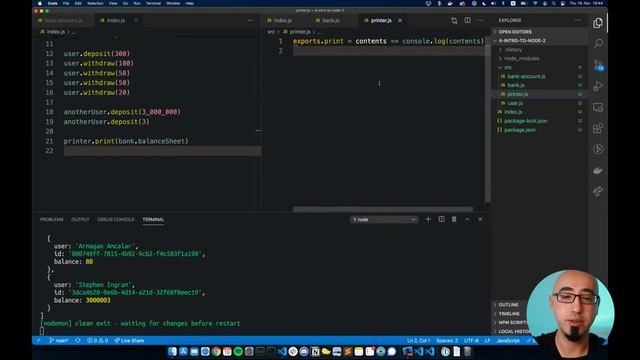Image resolution: width=640 pixels, height=360 pixels.
Task: Kill the terminal with the trash icon
Action: click(454, 219)
